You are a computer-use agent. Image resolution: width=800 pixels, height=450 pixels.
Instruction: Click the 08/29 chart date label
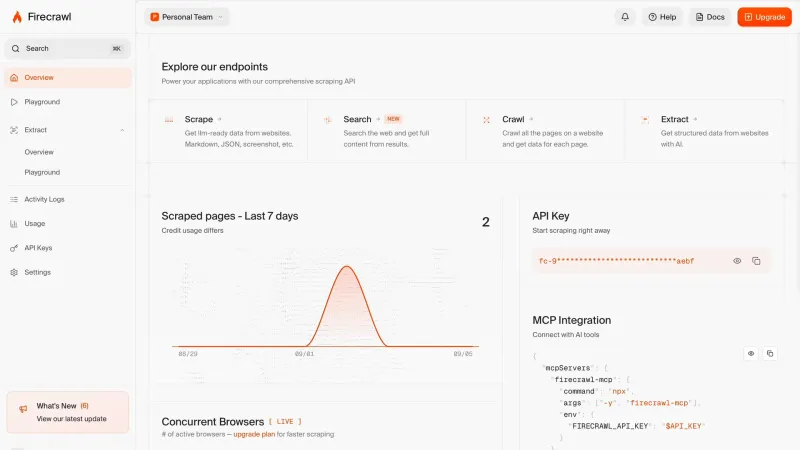tap(188, 354)
